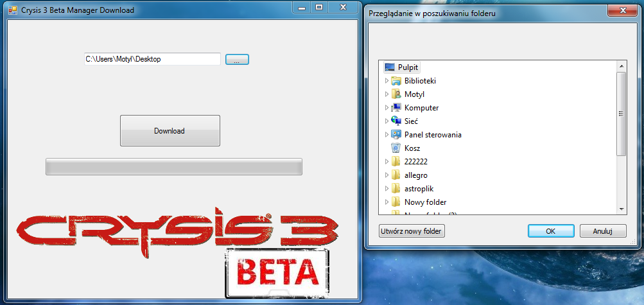Cancel the folder dialog via Anuluj
The height and width of the screenshot is (305, 644).
[x=603, y=231]
